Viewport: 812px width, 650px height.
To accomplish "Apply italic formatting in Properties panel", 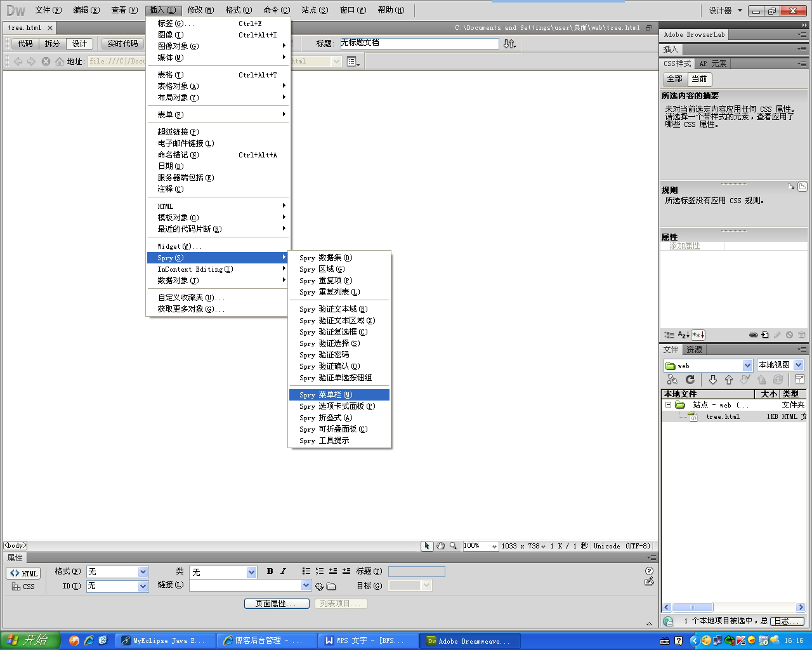I will coord(283,571).
